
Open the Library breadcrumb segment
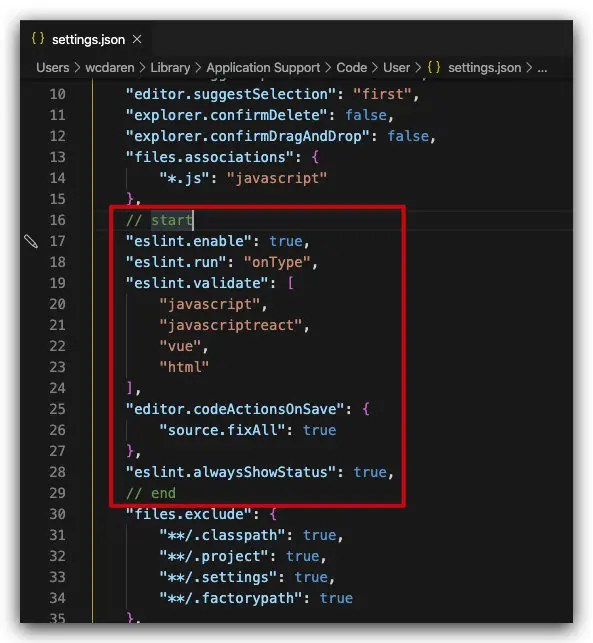click(170, 67)
